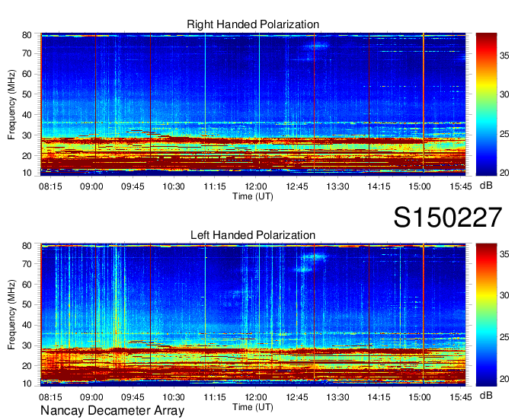Screen dimensions: 518x420
Task: Click "Time (UT)" label under Left Handed plot
Action: (x=253, y=407)
